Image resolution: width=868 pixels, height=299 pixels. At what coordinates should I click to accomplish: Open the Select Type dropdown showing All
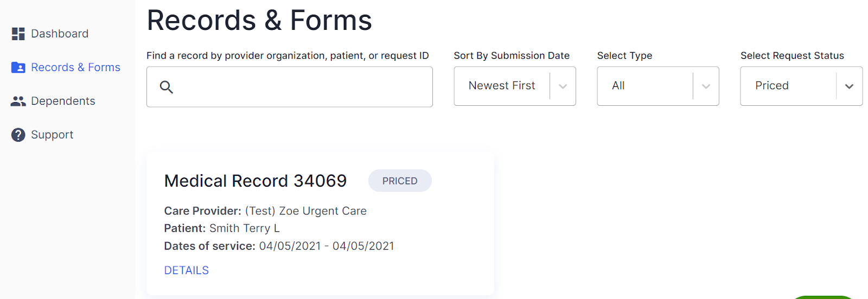coord(645,86)
